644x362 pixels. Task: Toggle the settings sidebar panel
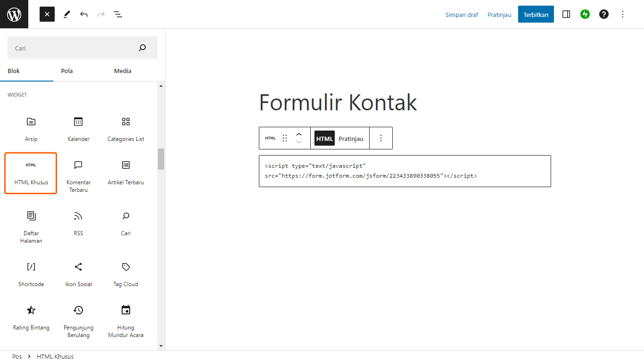566,14
